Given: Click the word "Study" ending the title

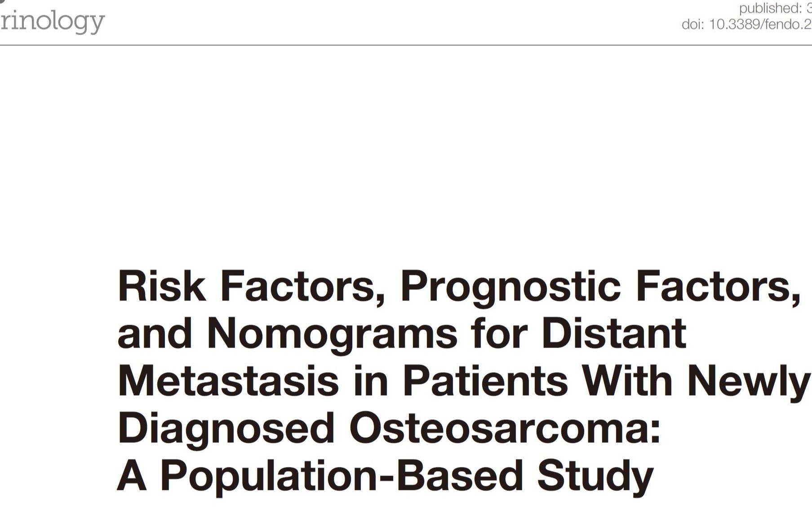Looking at the screenshot, I should pyautogui.click(x=595, y=476).
